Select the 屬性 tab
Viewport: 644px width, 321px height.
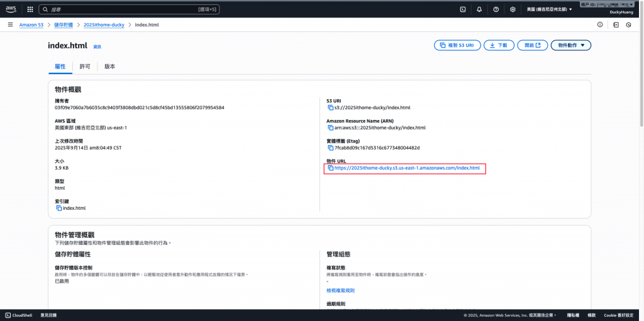point(60,67)
